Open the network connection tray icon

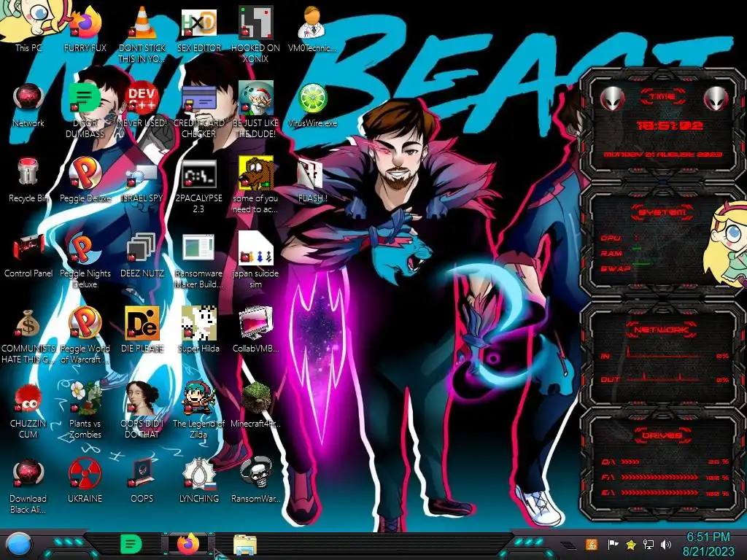pos(649,544)
